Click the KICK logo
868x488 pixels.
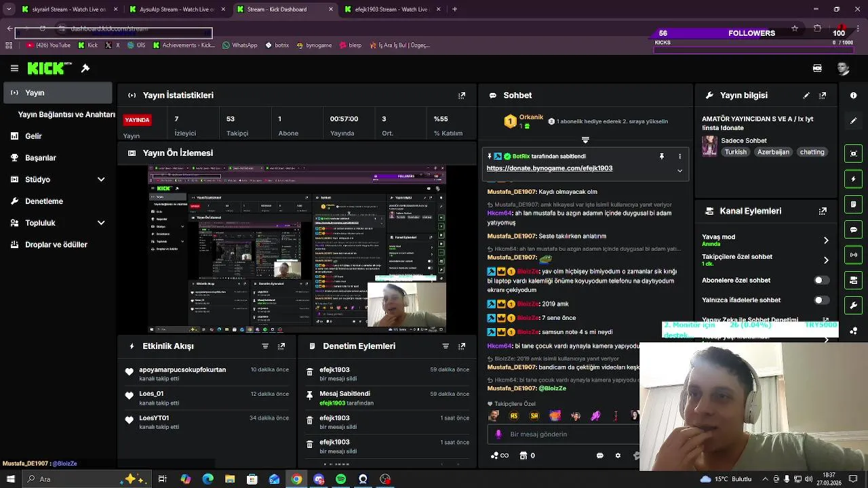pos(50,68)
